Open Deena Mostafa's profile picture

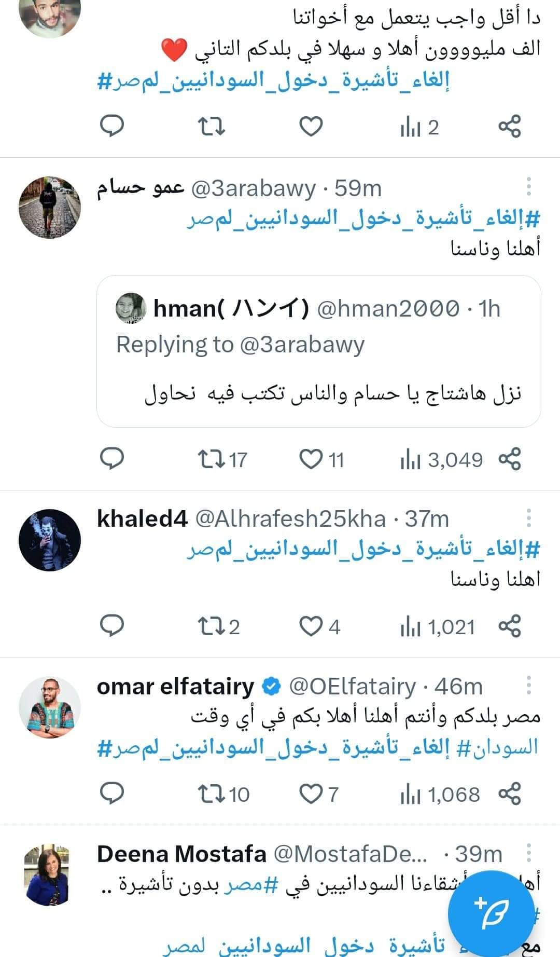(x=50, y=875)
